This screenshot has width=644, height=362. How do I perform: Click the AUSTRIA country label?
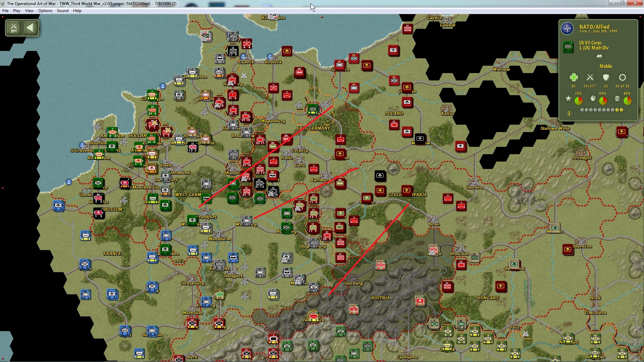click(380, 298)
